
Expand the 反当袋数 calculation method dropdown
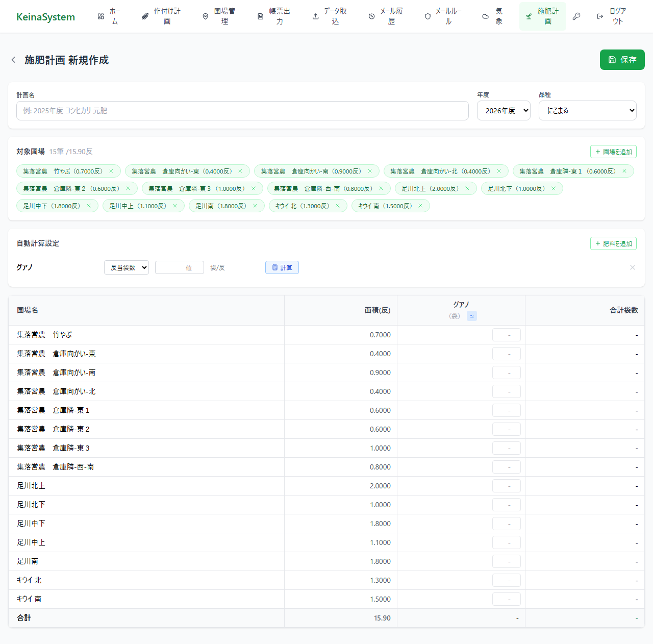(x=127, y=267)
